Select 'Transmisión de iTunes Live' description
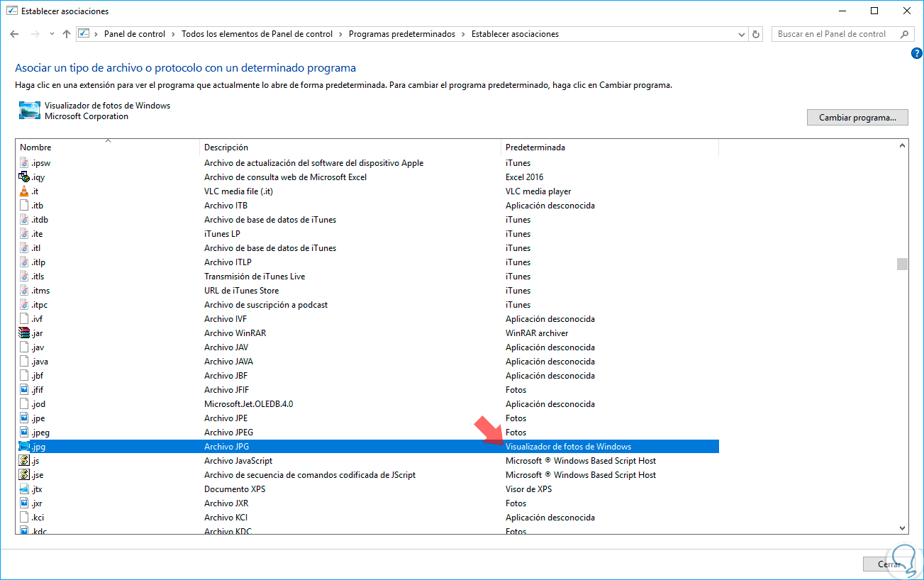 [255, 277]
